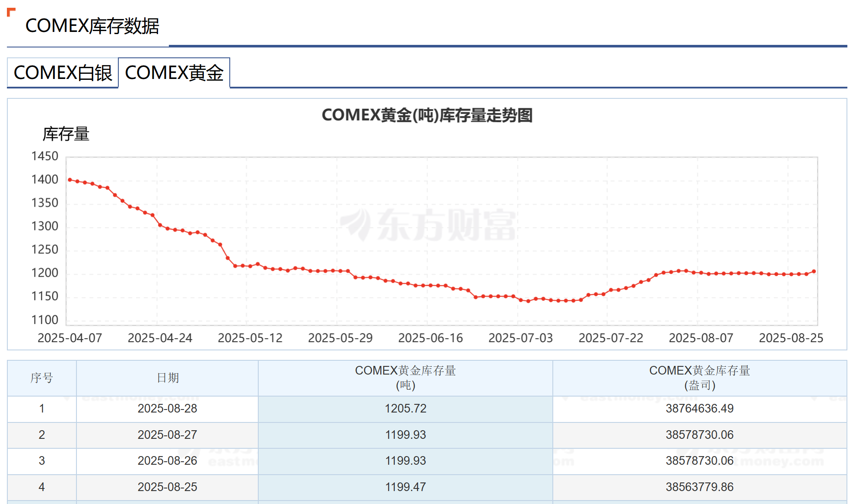This screenshot has height=504, width=856.
Task: Click the last data point on the chart line
Action: pos(814,271)
